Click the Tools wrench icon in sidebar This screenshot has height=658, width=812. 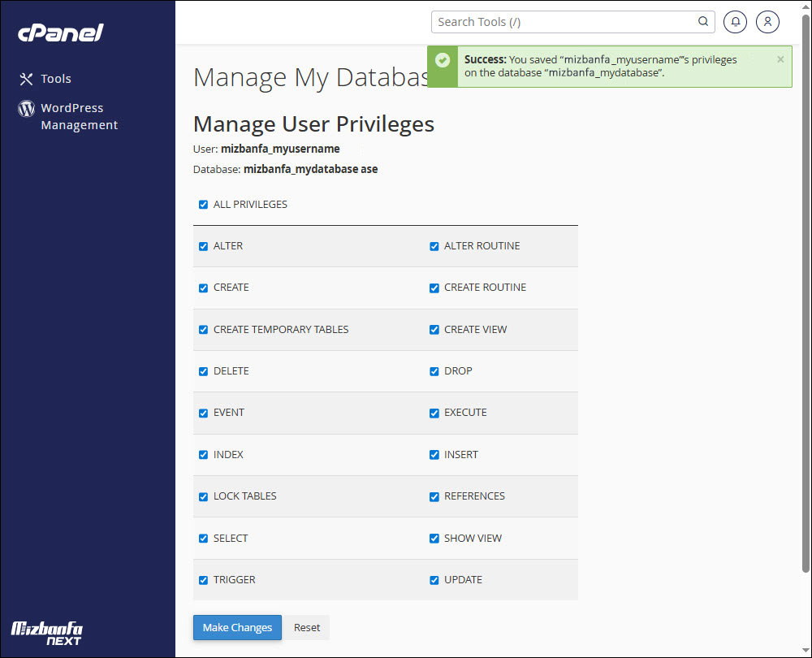(x=26, y=79)
